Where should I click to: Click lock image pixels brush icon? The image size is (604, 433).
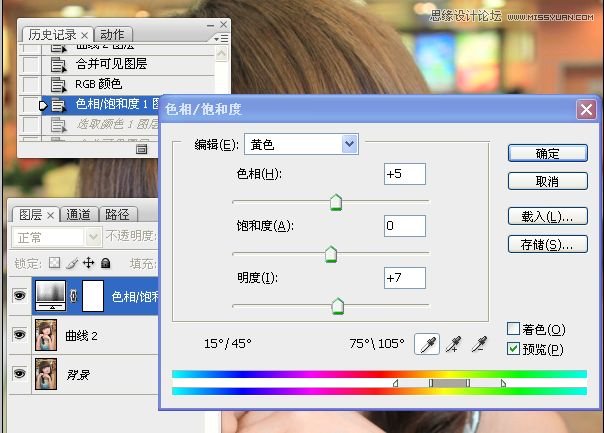(72, 263)
